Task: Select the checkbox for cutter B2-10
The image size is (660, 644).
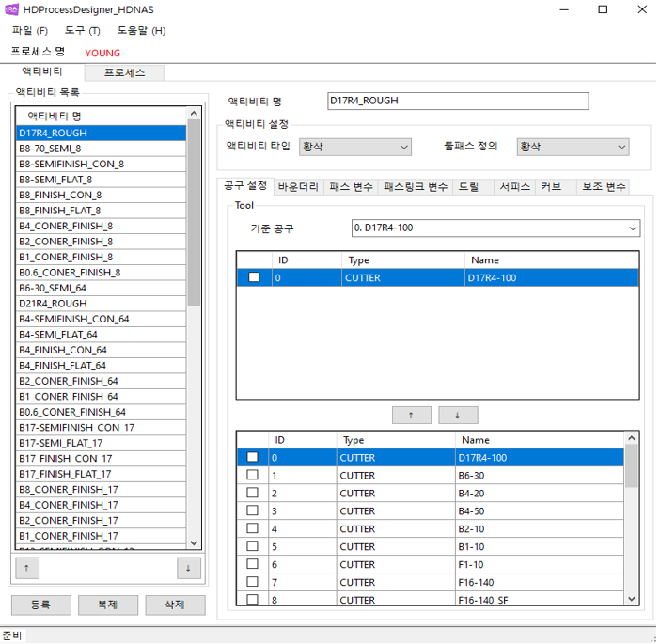Action: [252, 527]
